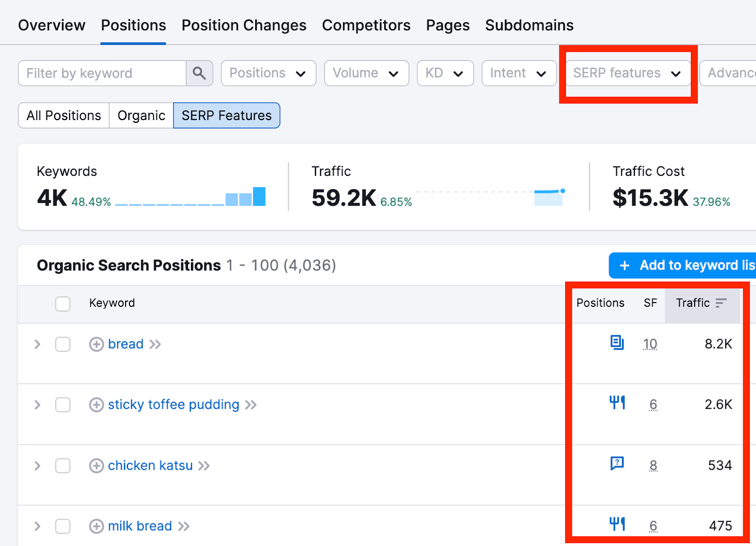The width and height of the screenshot is (756, 546).
Task: Switch to the Position Changes tab
Action: [x=244, y=25]
